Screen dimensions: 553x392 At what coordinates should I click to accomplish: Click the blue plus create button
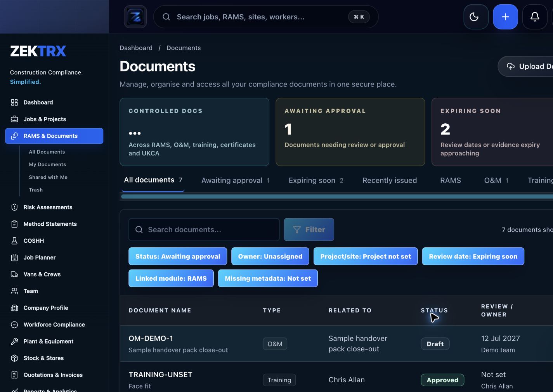click(x=505, y=17)
